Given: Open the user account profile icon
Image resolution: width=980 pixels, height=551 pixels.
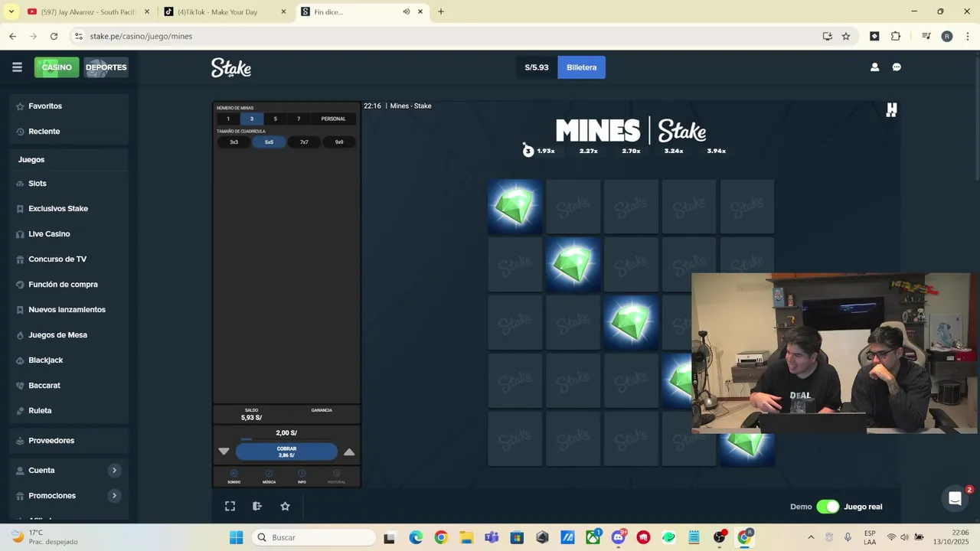Looking at the screenshot, I should coord(874,67).
